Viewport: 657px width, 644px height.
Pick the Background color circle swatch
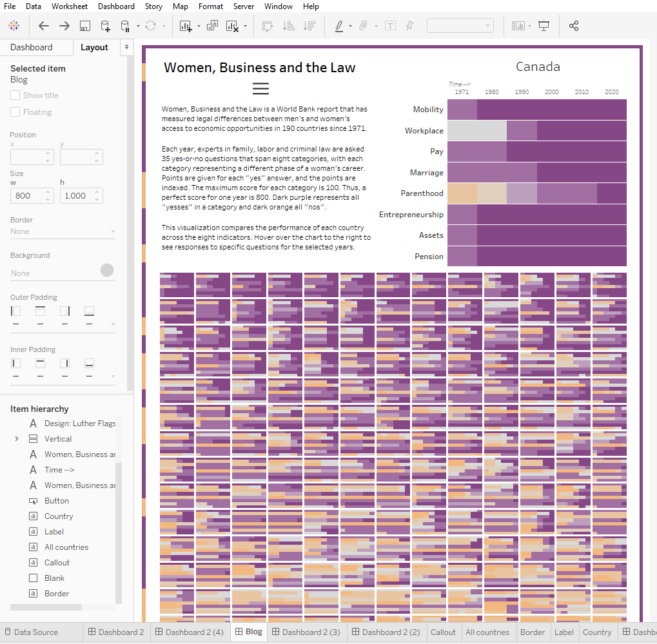(107, 270)
